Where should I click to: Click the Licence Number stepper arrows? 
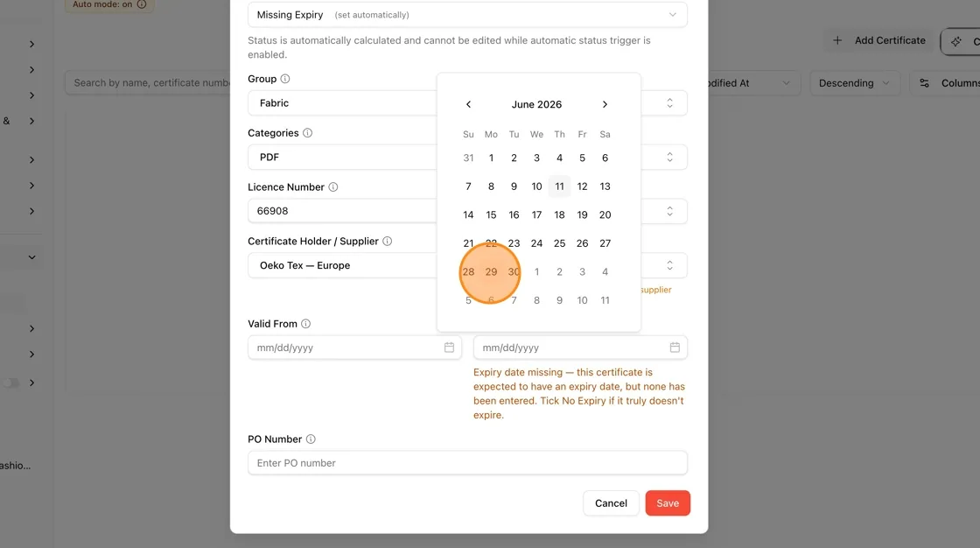[669, 211]
